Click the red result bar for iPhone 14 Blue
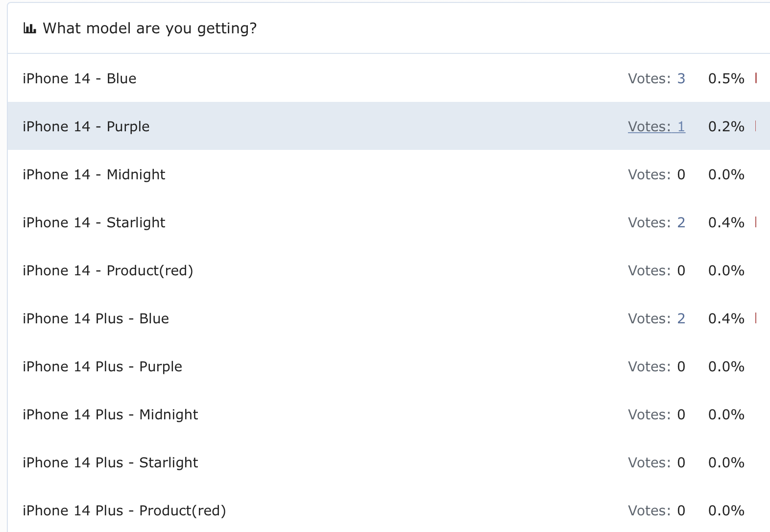 [756, 78]
